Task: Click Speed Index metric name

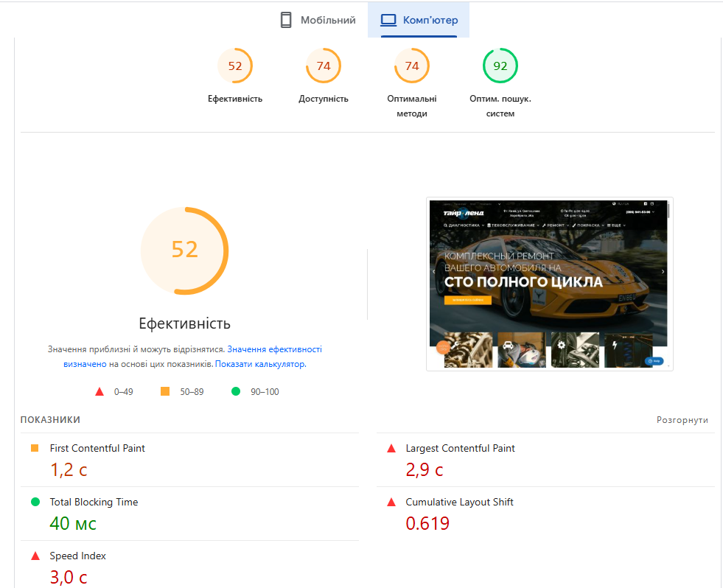Action: pyautogui.click(x=77, y=556)
